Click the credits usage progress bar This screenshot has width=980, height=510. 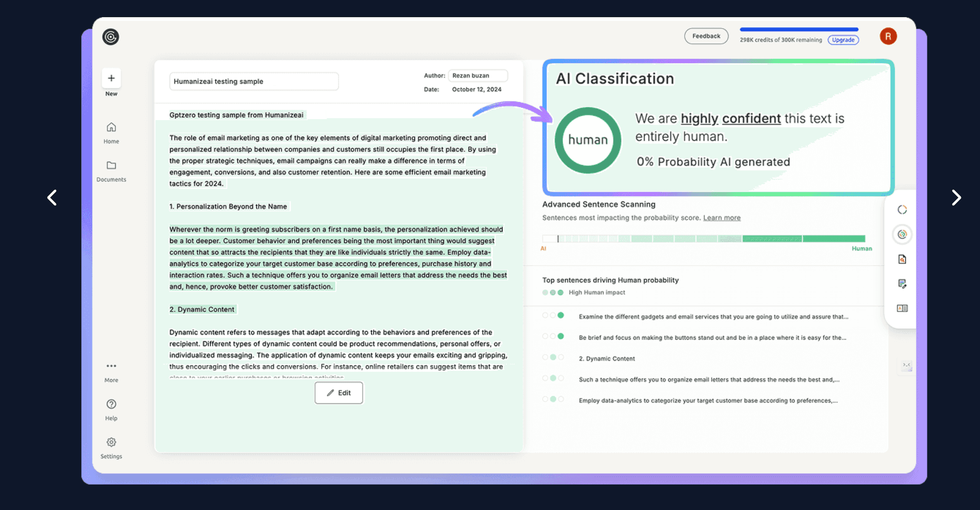tap(799, 29)
